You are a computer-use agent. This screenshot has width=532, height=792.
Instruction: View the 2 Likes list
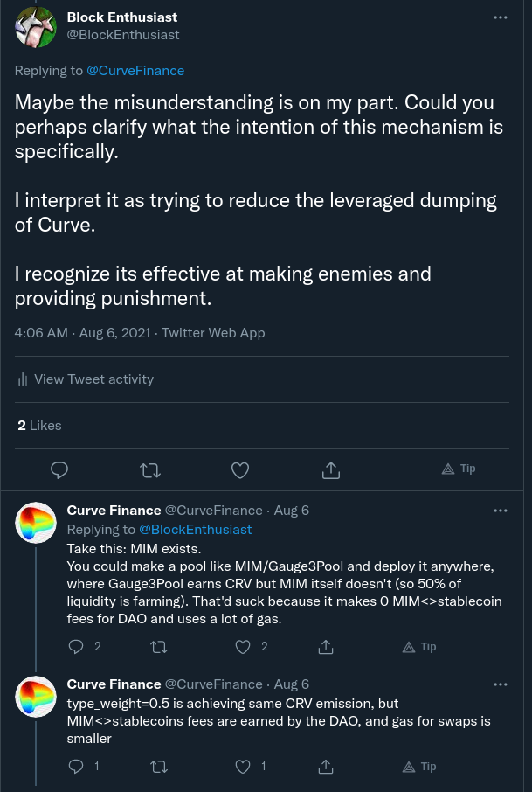39,425
